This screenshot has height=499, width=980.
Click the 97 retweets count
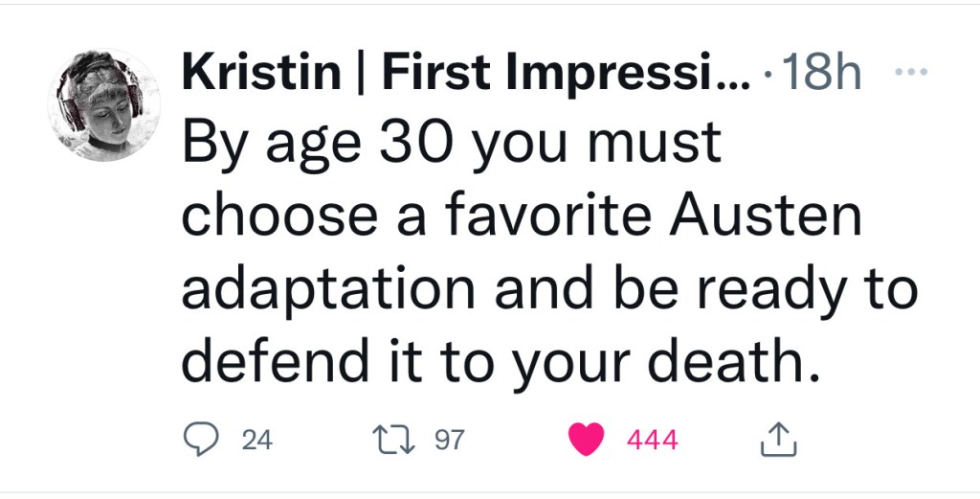coord(450,441)
